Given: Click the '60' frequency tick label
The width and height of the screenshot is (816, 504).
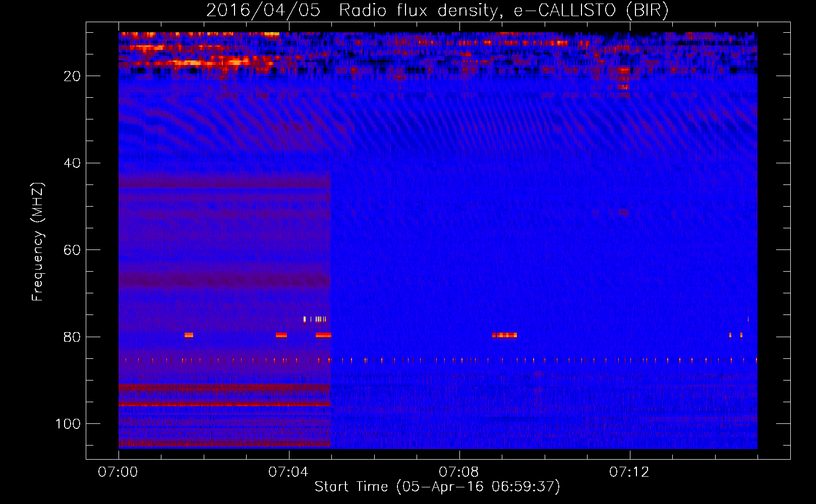Looking at the screenshot, I should click(72, 250).
